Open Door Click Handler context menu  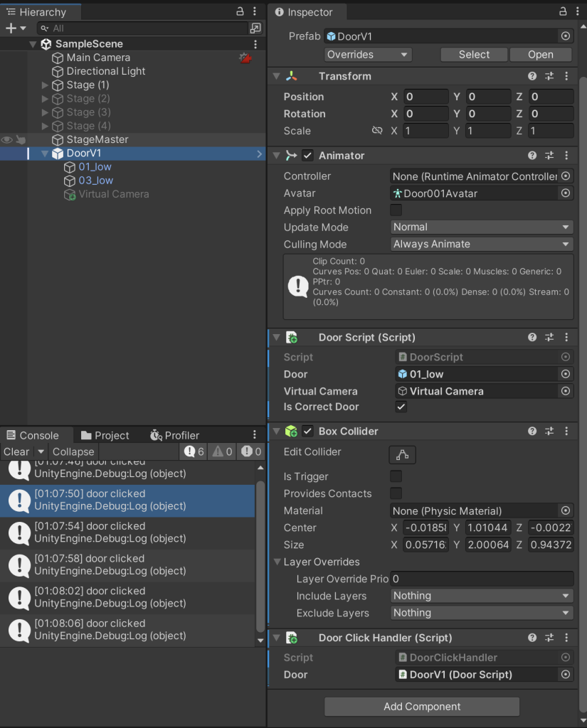coord(566,638)
